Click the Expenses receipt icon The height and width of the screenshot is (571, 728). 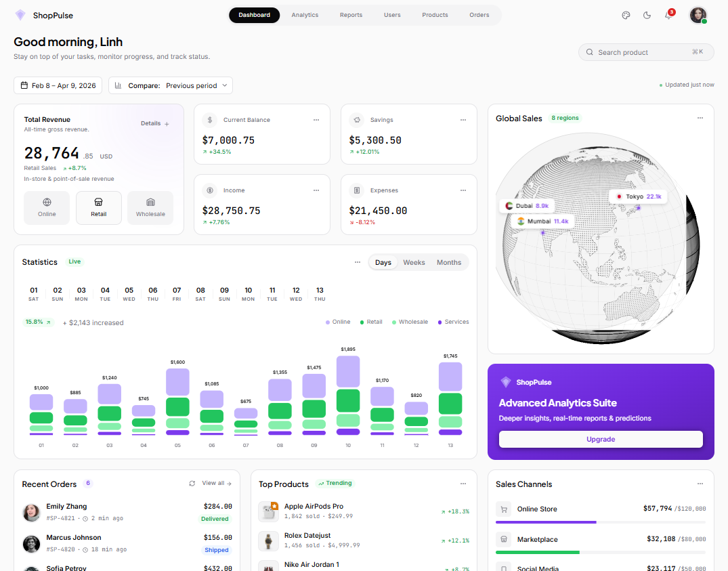click(357, 190)
